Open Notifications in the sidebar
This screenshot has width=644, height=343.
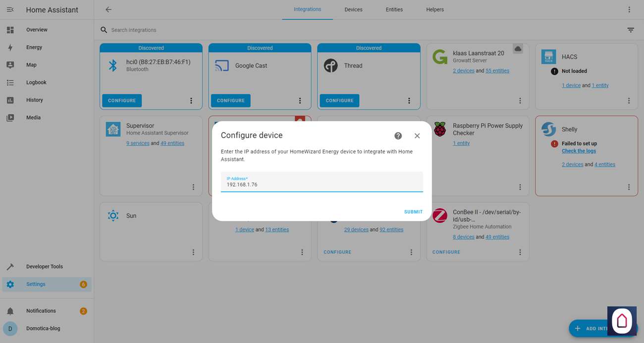47,311
